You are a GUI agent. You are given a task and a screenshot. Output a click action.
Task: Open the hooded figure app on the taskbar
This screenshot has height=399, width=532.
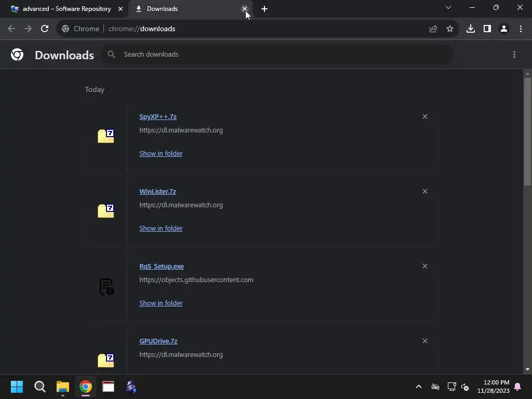131,387
